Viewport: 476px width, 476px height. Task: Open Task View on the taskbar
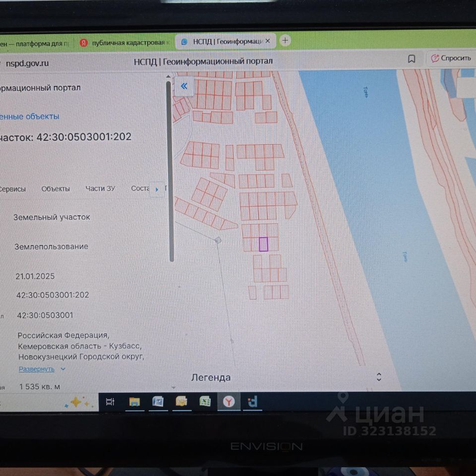110,402
